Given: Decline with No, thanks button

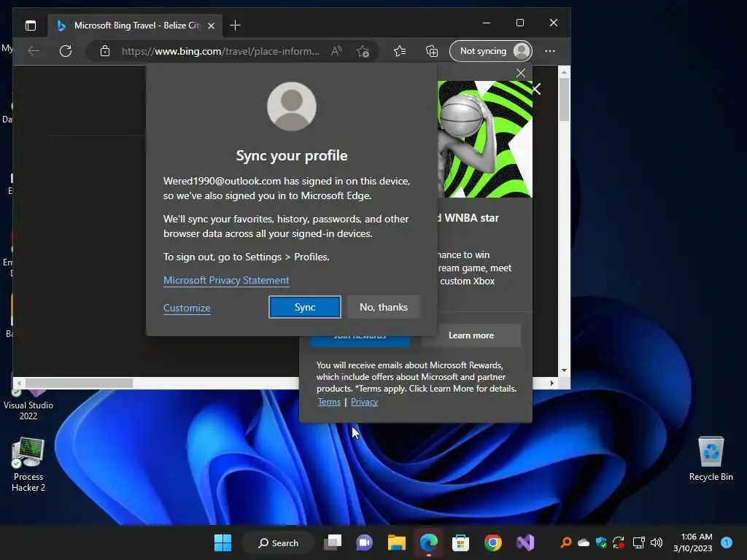Looking at the screenshot, I should tap(384, 307).
